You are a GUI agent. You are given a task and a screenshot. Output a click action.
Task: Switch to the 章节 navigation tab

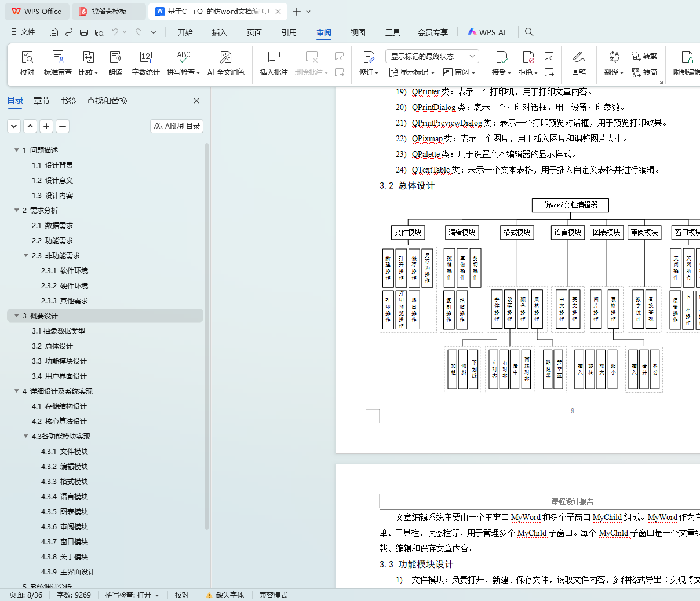point(42,101)
